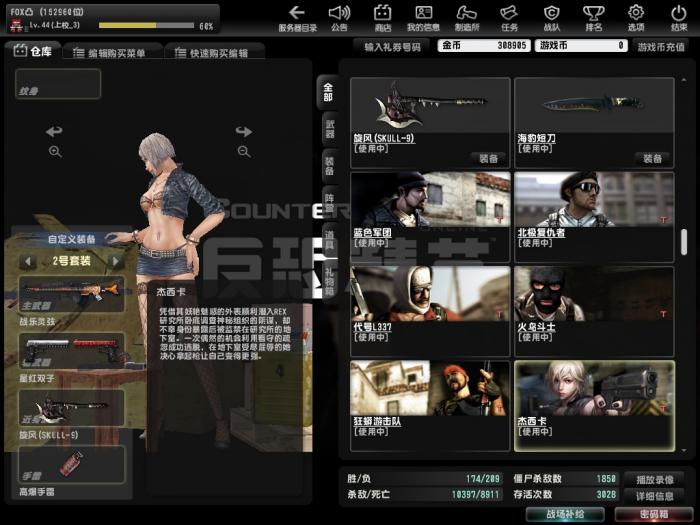700x525 pixels.
Task: Equip 旋风 (SKULL-9) with 装备 button
Action: click(488, 158)
